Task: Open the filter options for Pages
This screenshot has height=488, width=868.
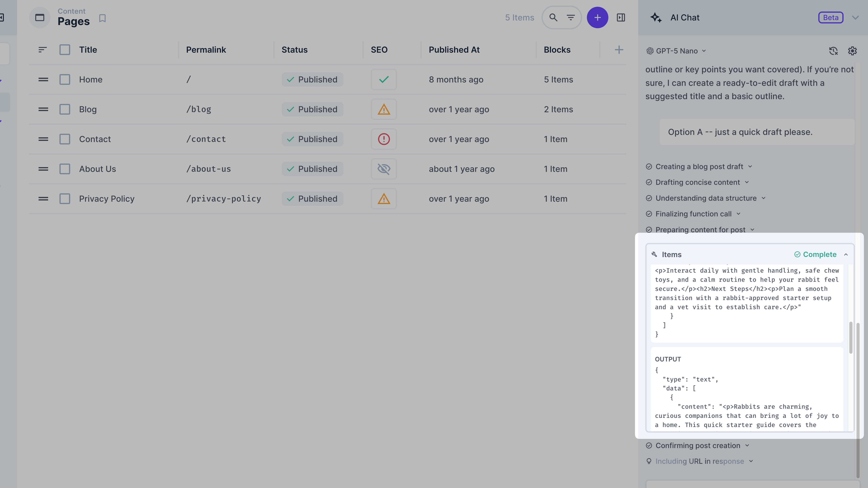Action: click(x=571, y=17)
